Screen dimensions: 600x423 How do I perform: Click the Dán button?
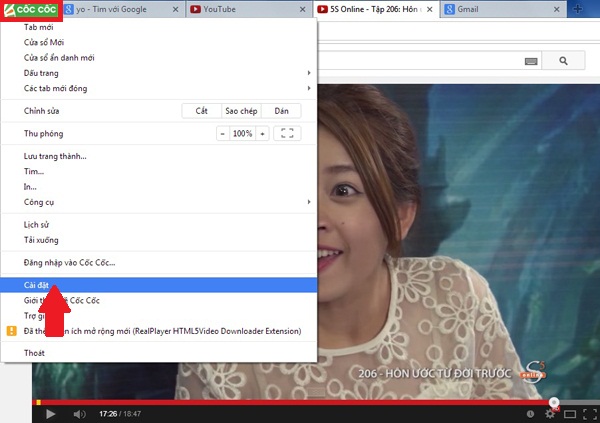pos(282,111)
